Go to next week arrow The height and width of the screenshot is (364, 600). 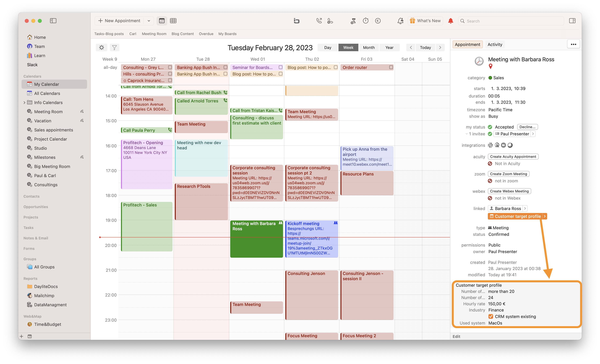coord(440,47)
